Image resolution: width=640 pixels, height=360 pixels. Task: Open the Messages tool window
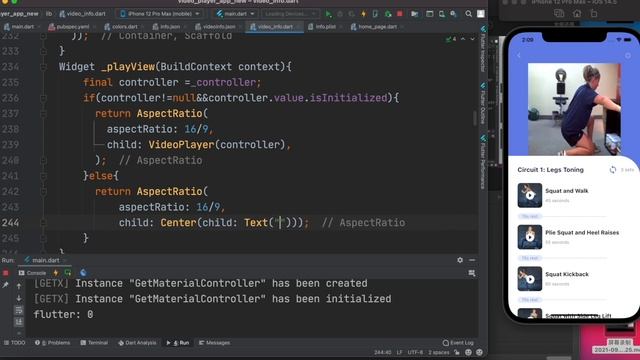pyautogui.click(x=215, y=343)
